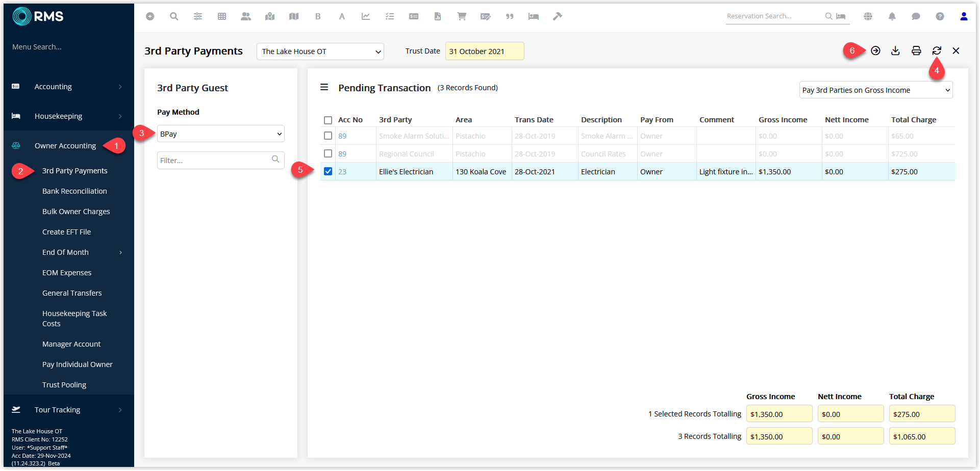980x471 pixels.
Task: Open the notifications bell icon
Action: 892,16
